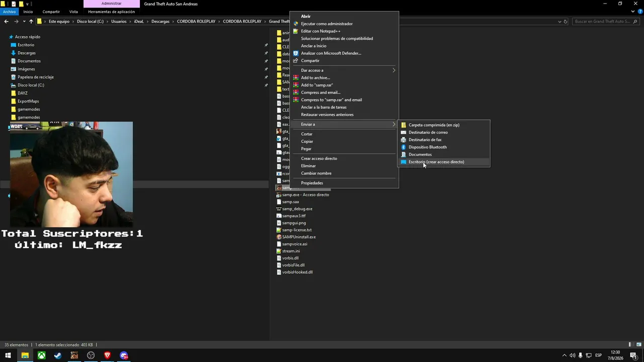Select the vorbisHooked.dll file
Image resolution: width=644 pixels, height=362 pixels.
pos(297,272)
